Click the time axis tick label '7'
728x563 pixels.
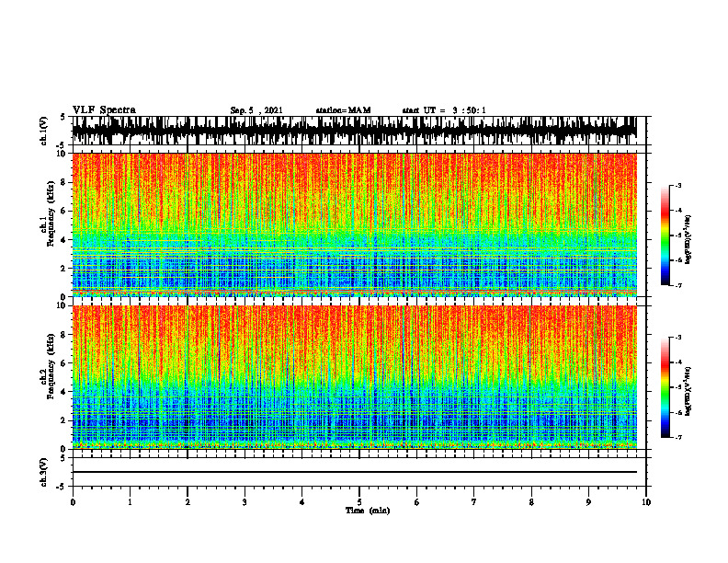point(474,502)
